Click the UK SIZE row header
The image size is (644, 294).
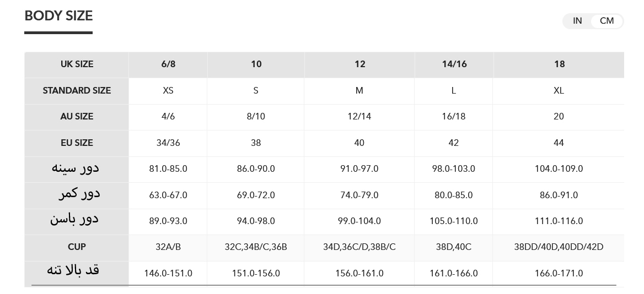(x=77, y=64)
